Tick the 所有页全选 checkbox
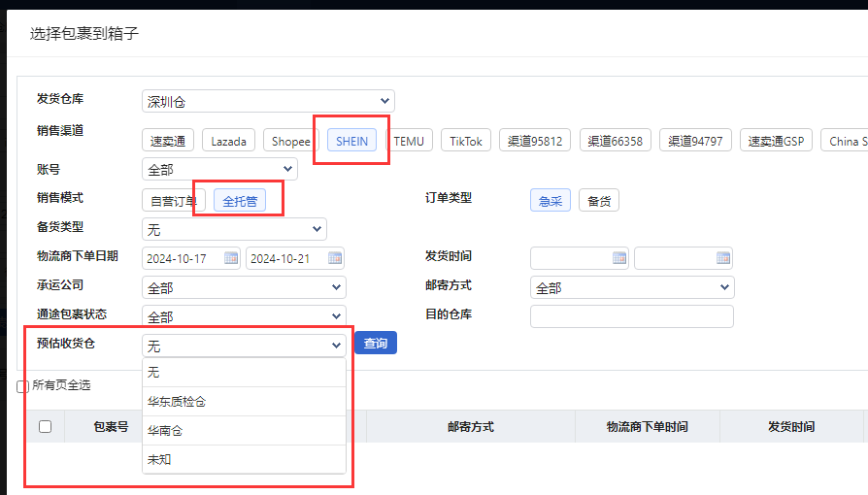 [22, 386]
